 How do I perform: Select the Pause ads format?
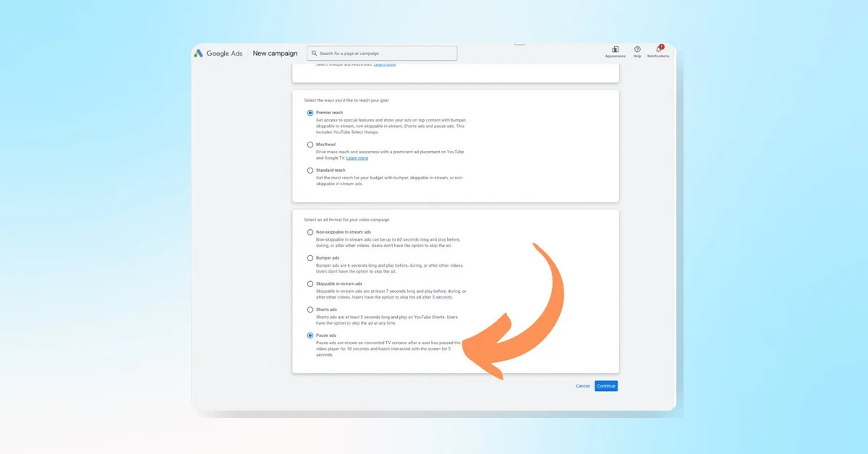tap(310, 335)
